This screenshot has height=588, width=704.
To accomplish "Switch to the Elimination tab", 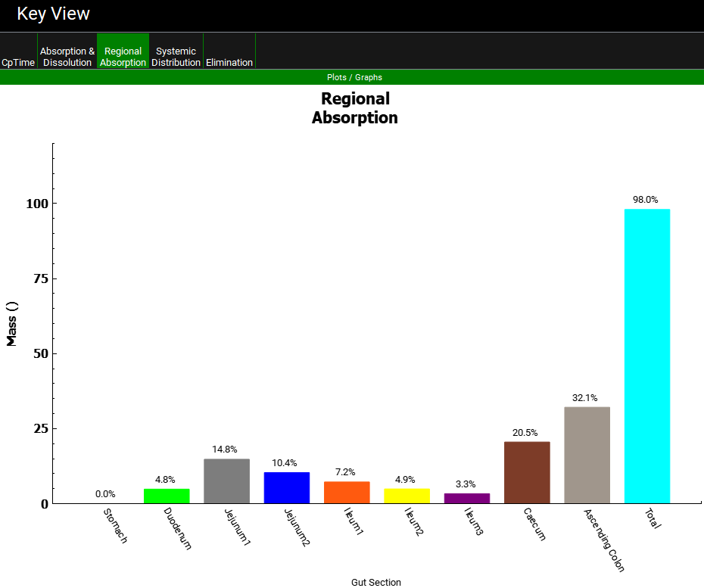I will [229, 62].
